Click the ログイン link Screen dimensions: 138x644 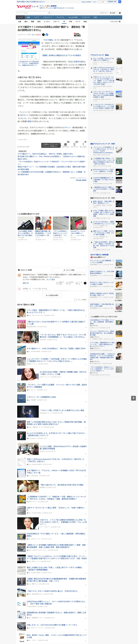42,8
